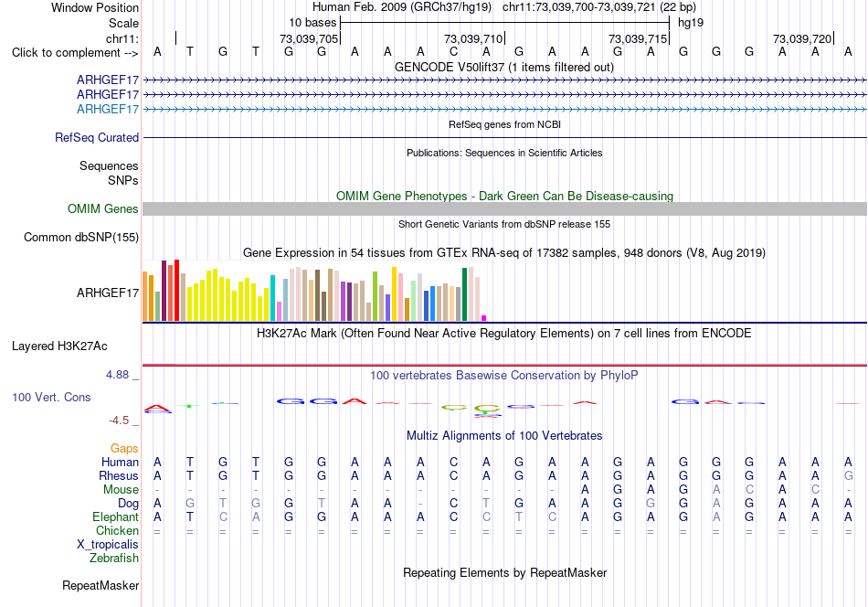Open the Common dbSNP(155) track label
The width and height of the screenshot is (868, 607).
80,237
